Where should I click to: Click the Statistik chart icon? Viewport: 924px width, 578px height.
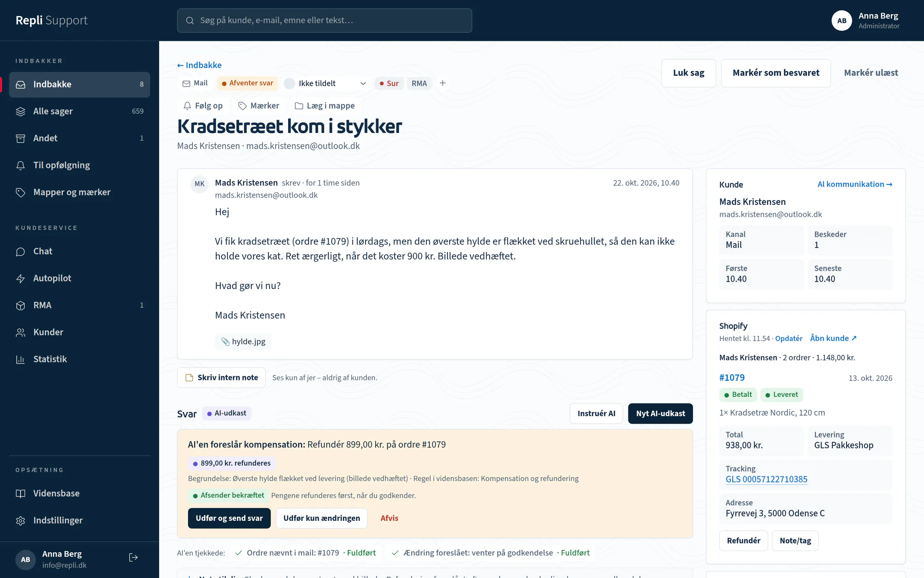(x=21, y=359)
